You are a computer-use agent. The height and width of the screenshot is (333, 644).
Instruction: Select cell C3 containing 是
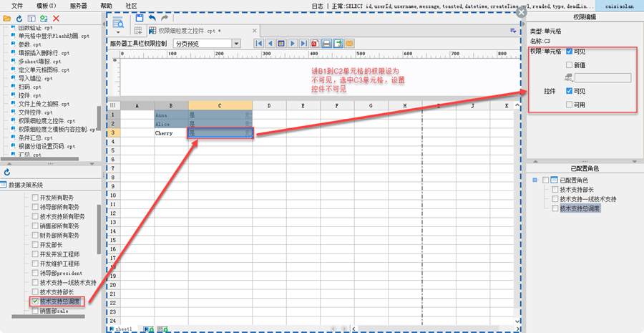tap(220, 132)
